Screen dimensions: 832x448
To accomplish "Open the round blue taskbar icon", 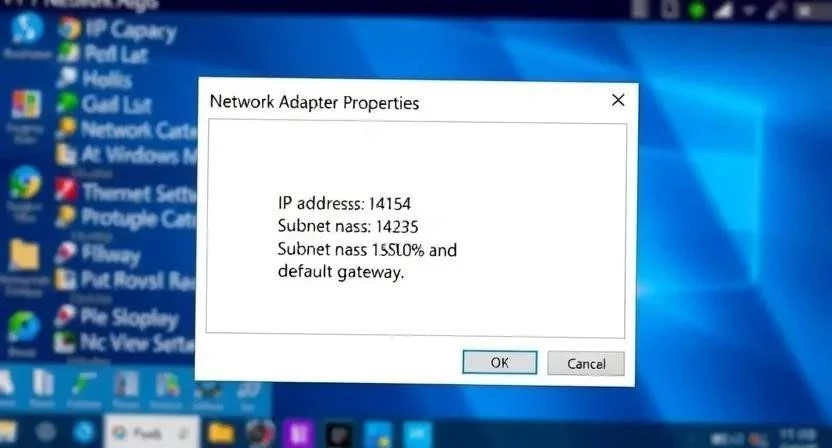I will pos(84,432).
